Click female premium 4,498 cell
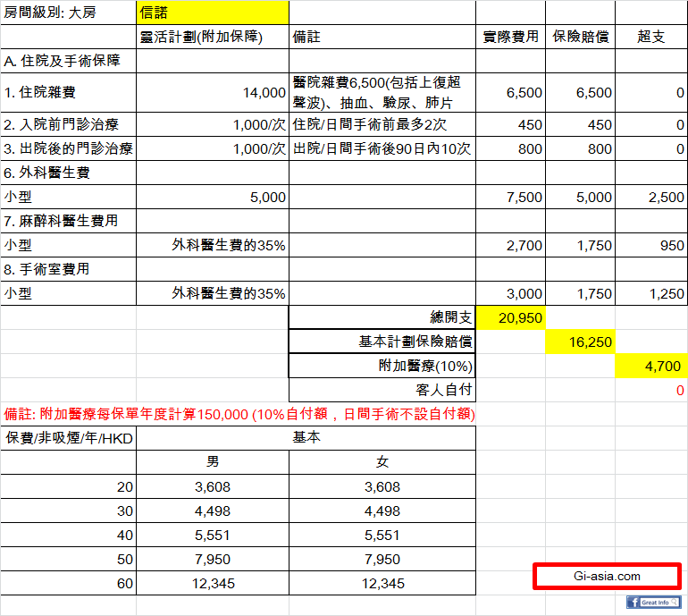Image resolution: width=688 pixels, height=616 pixels. (x=382, y=511)
